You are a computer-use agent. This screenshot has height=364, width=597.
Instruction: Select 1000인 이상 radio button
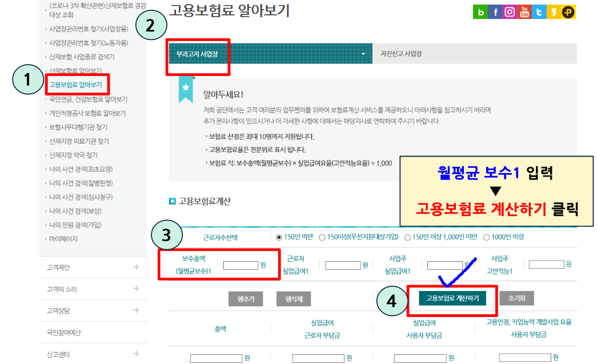pyautogui.click(x=486, y=237)
